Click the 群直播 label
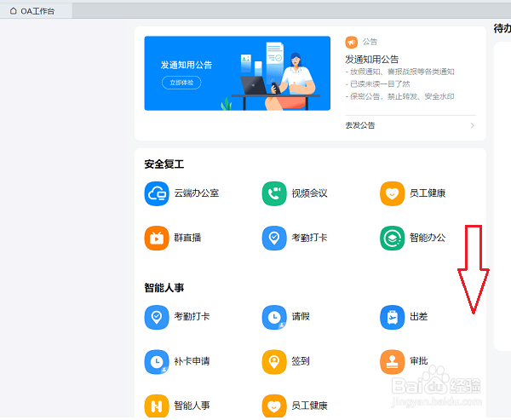This screenshot has height=420, width=511. pos(187,238)
